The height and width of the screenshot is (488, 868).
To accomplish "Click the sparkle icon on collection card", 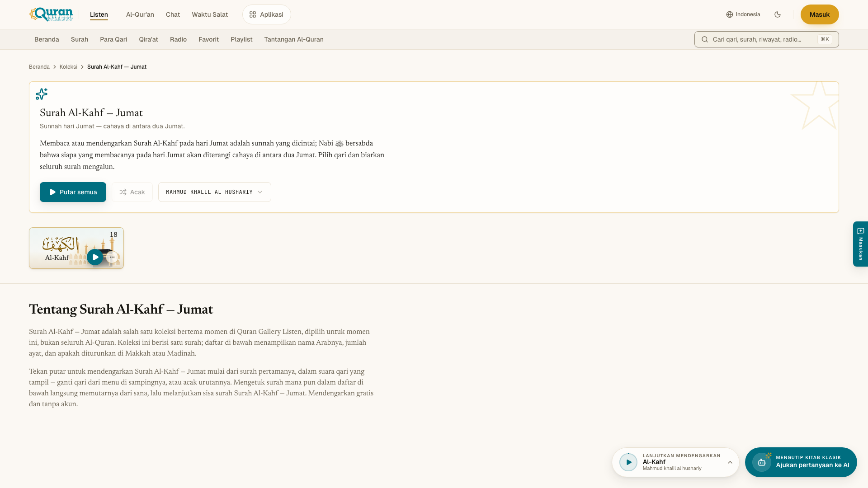I will [42, 94].
